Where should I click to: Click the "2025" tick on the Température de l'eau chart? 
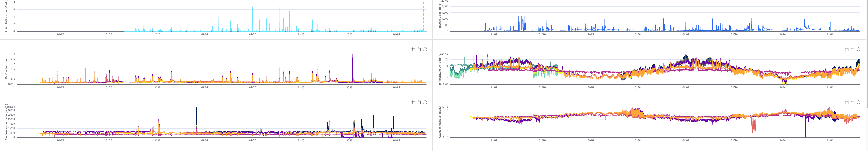pos(591,88)
